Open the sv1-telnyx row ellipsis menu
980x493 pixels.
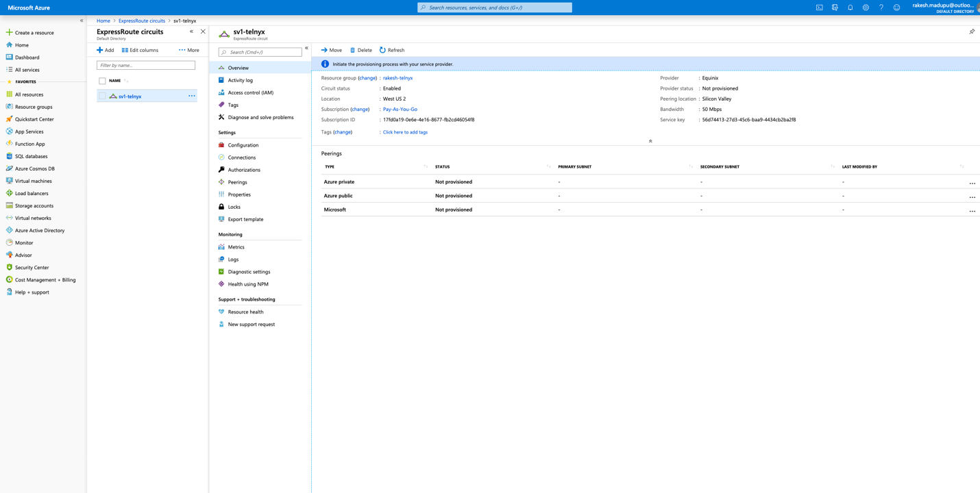[x=192, y=97]
